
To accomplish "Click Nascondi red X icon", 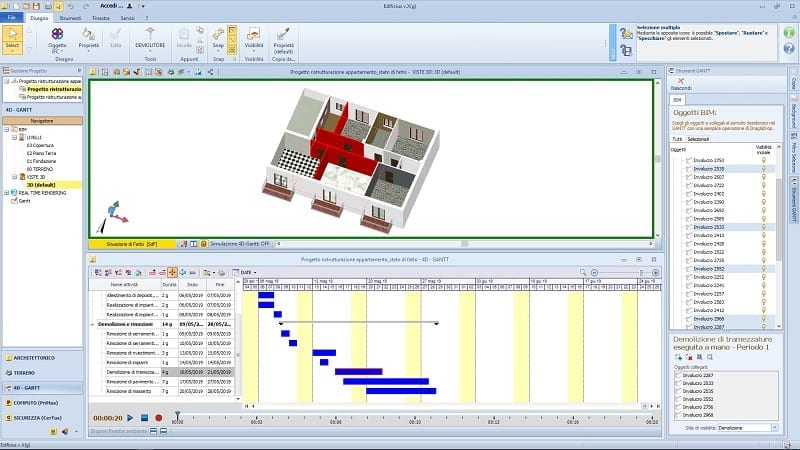I will click(x=680, y=81).
